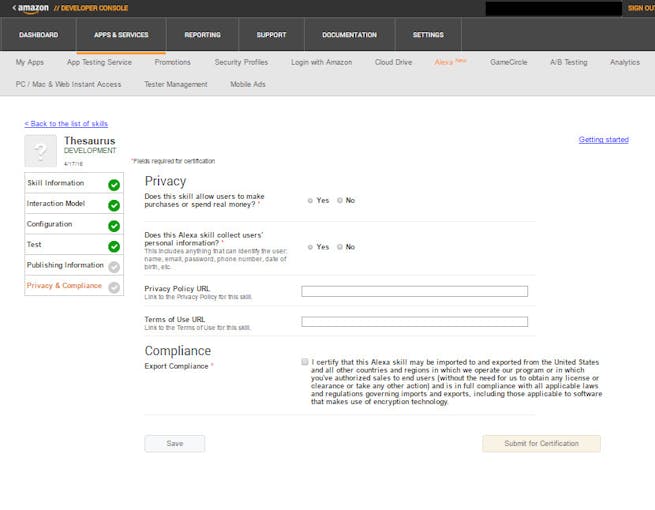The height and width of the screenshot is (510, 655).
Task: Go back to the list of skills
Action: 66,124
